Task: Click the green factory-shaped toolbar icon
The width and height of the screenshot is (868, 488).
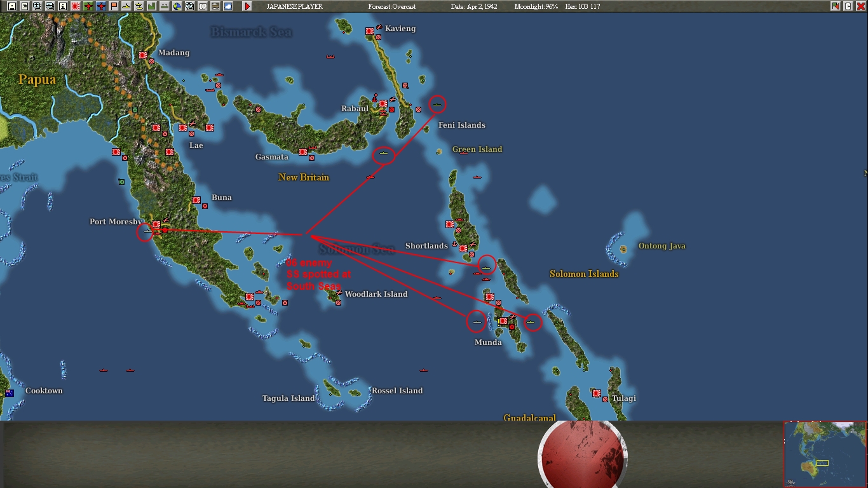Action: point(152,6)
